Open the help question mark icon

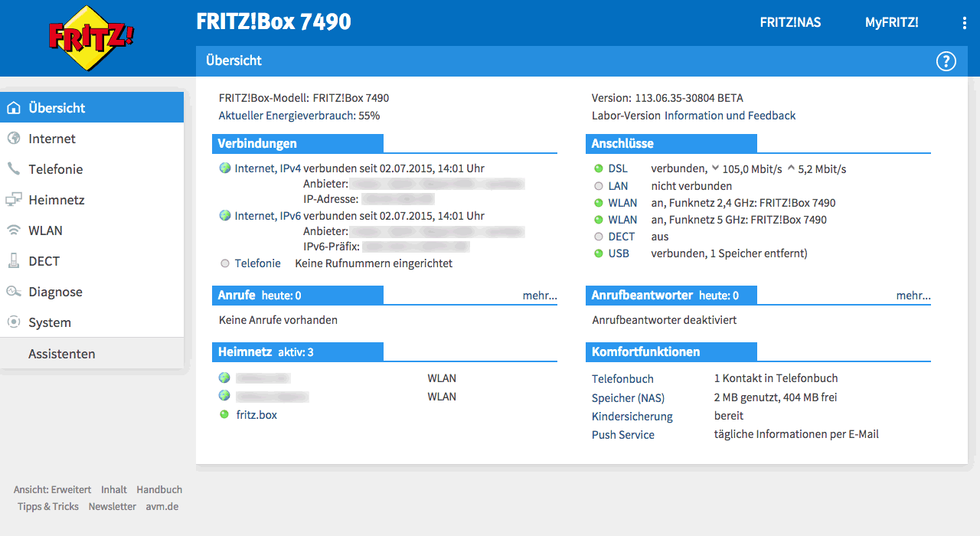(946, 61)
